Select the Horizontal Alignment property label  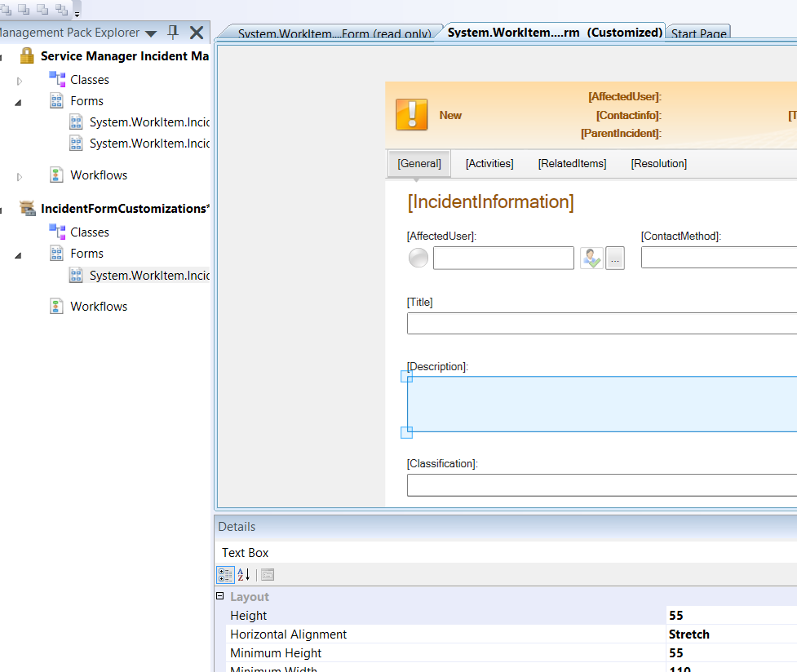288,634
